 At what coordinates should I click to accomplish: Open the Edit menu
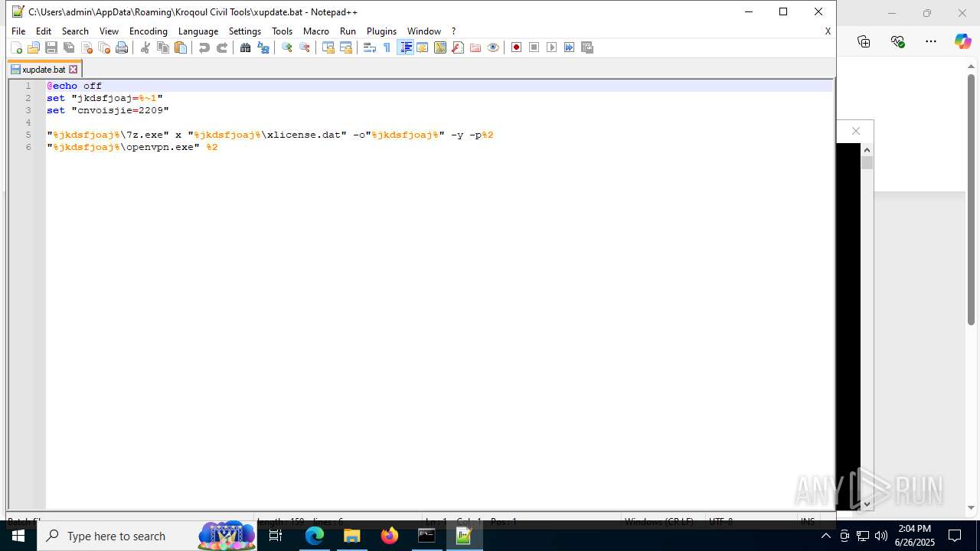tap(44, 31)
